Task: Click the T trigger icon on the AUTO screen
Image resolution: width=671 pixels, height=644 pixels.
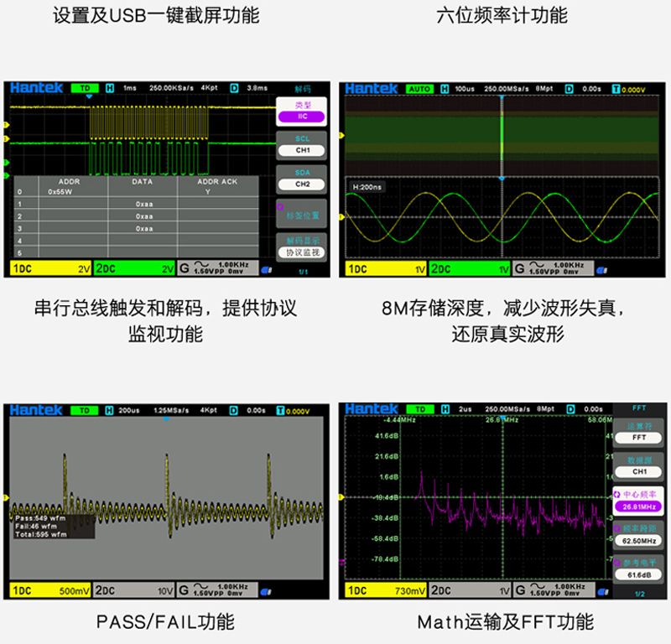Action: tap(616, 89)
